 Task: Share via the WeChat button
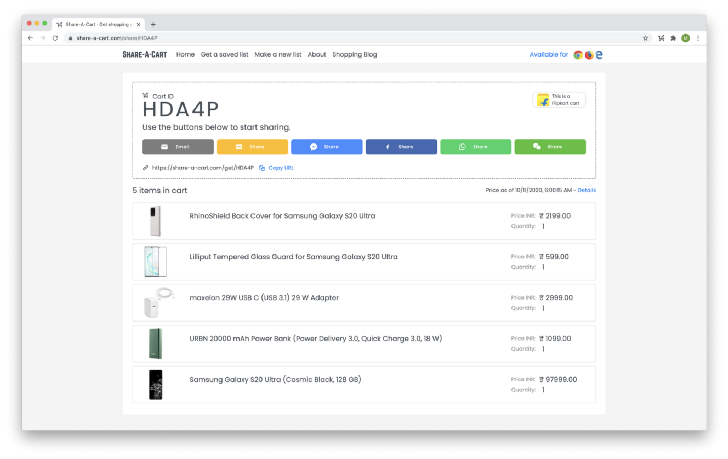pyautogui.click(x=550, y=147)
